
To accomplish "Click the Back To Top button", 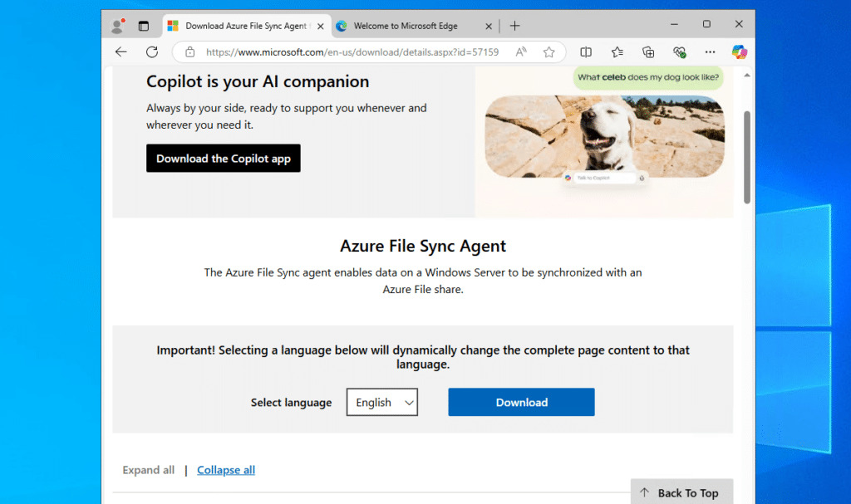I will [x=681, y=492].
